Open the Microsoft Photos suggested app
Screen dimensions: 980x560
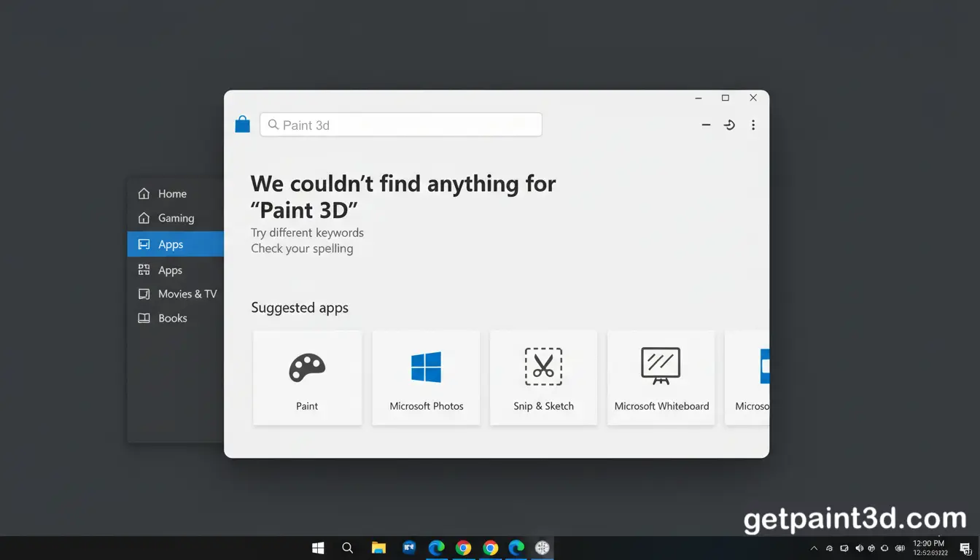click(x=426, y=377)
